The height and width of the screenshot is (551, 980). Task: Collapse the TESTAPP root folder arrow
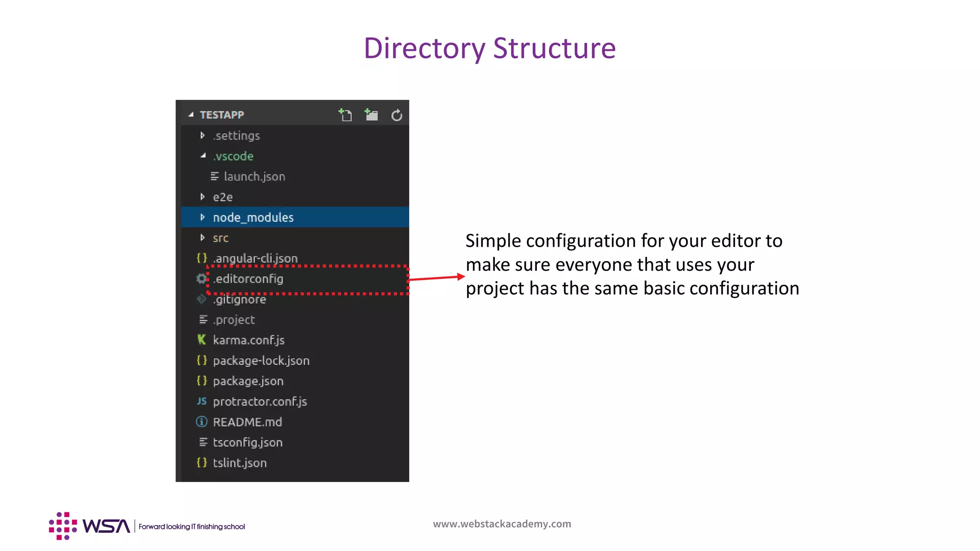click(x=191, y=115)
